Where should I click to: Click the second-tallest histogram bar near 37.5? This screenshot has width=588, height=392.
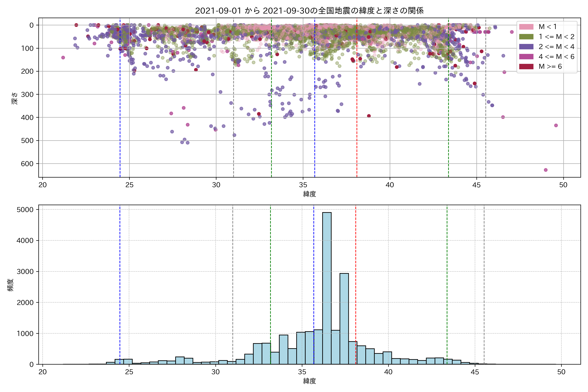(344, 319)
